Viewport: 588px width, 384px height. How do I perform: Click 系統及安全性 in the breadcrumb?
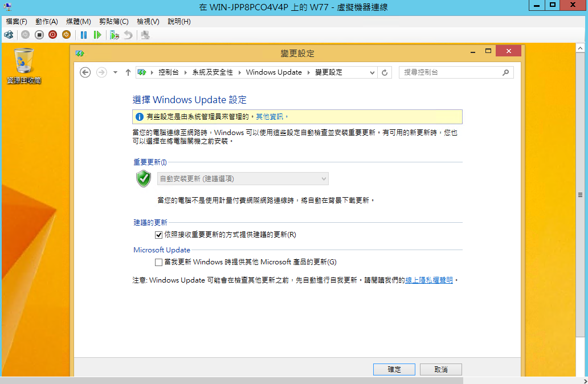click(x=213, y=72)
